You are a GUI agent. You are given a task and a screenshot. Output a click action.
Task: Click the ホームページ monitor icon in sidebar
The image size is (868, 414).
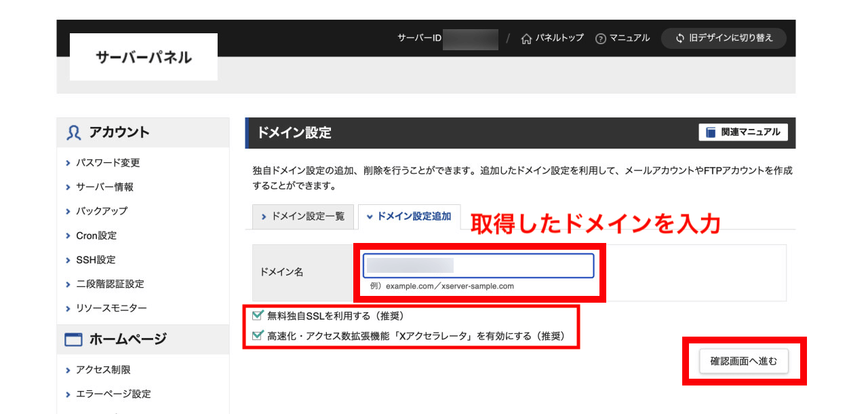(73, 339)
